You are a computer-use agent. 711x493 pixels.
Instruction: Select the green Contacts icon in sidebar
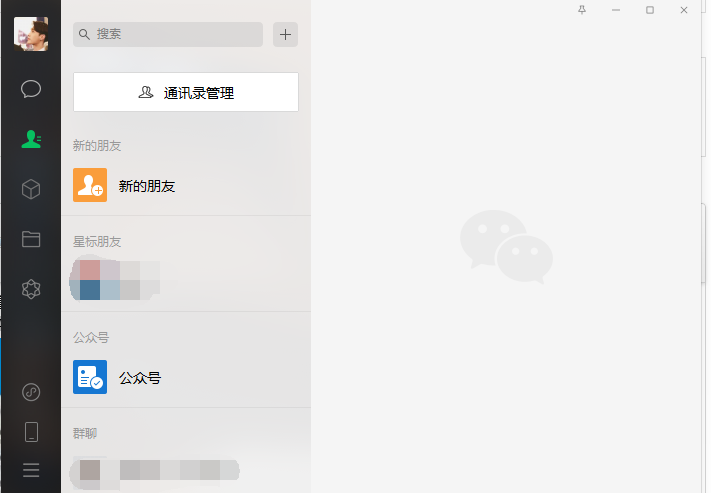point(31,139)
